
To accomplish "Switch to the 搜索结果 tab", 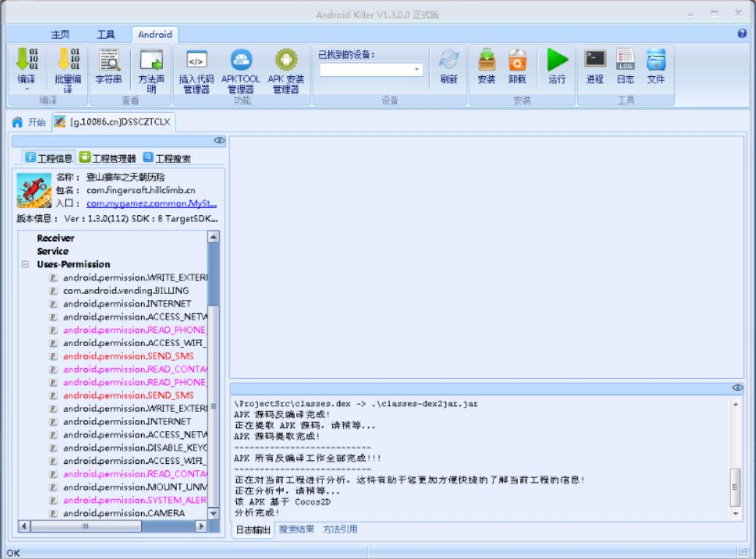I will 297,529.
